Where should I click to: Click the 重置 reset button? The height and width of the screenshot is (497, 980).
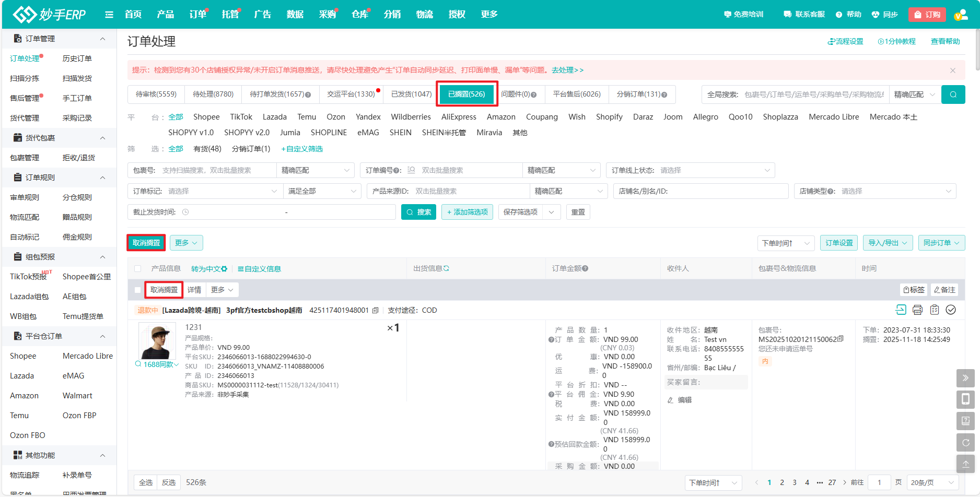(578, 212)
